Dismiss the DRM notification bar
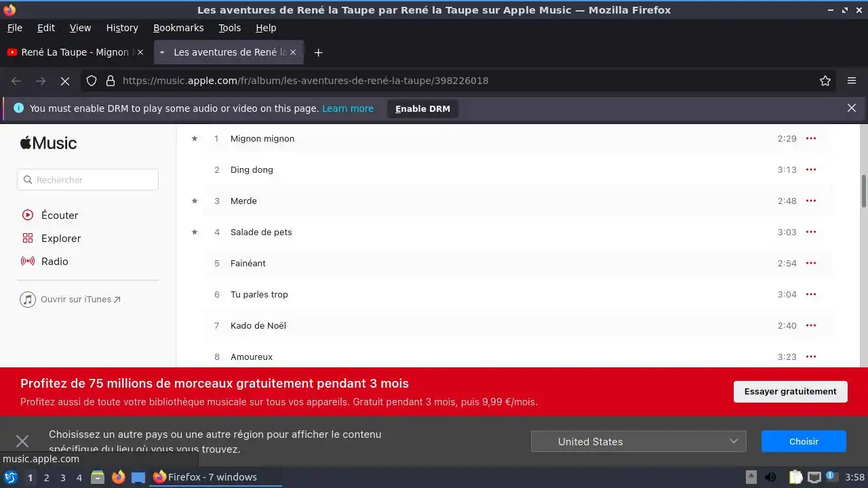The height and width of the screenshot is (488, 868). [x=852, y=108]
